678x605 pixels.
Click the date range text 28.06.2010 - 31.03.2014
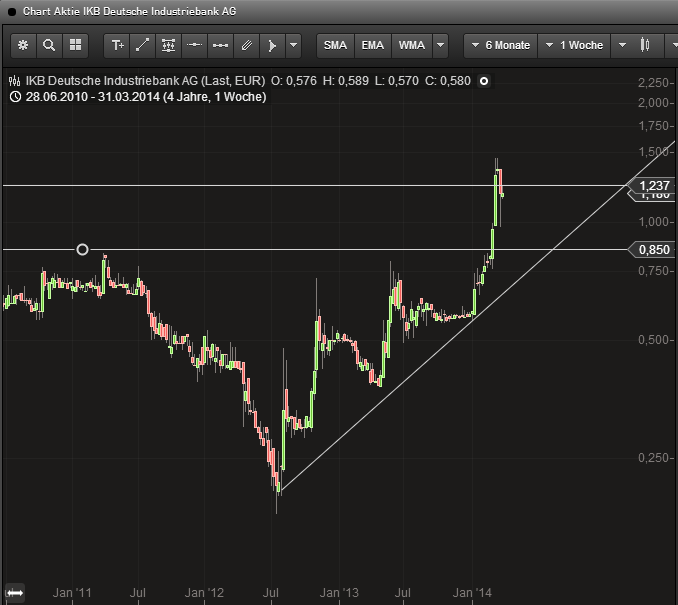click(x=93, y=97)
